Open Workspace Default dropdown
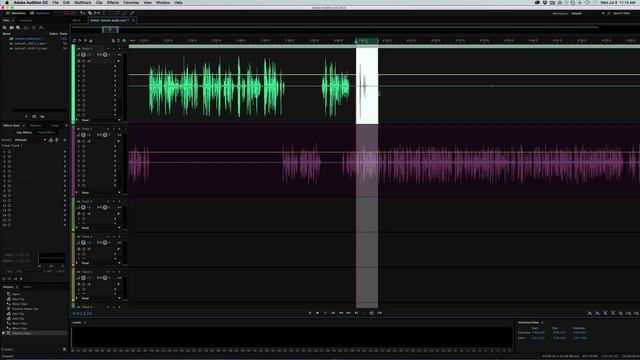Image resolution: width=640 pixels, height=360 pixels. point(587,13)
